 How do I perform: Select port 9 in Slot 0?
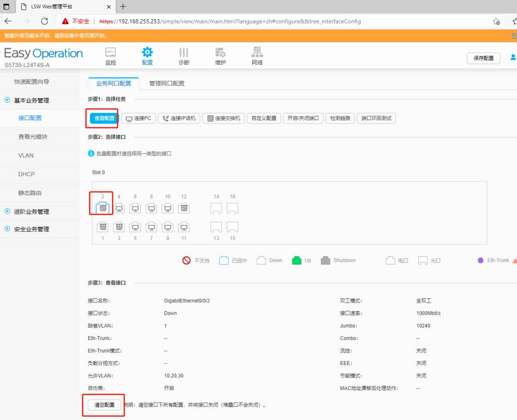(x=168, y=227)
